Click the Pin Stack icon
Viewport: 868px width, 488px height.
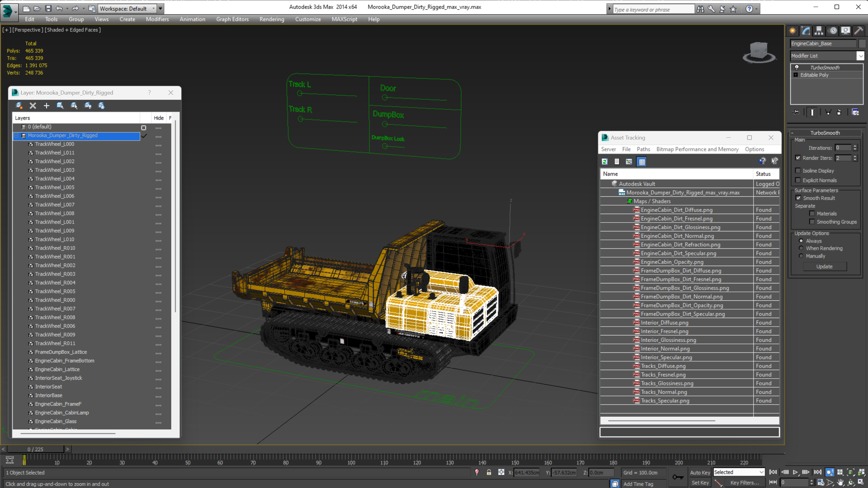796,112
